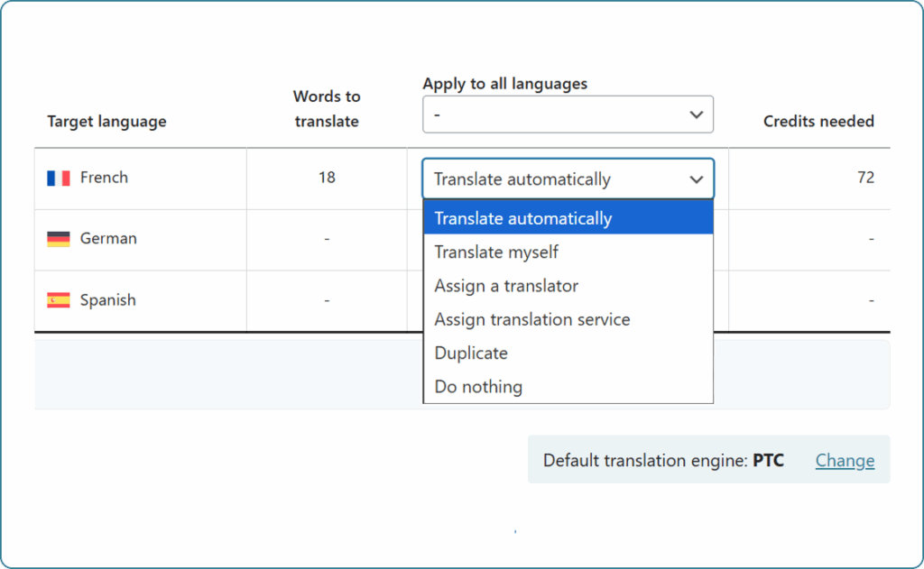The image size is (924, 569).
Task: Select Assign a translator option
Action: [506, 286]
